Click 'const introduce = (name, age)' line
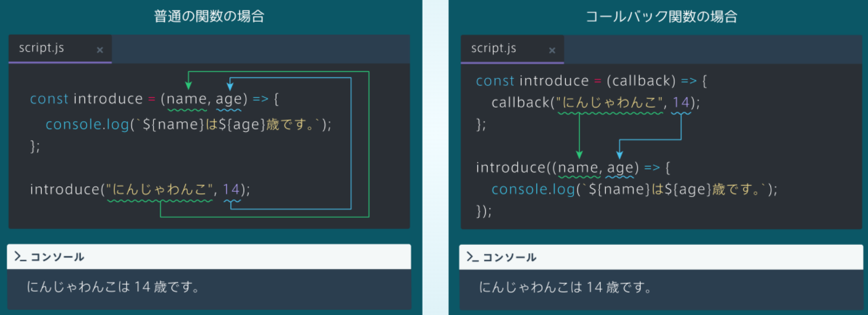The height and width of the screenshot is (315, 868). coord(155,99)
